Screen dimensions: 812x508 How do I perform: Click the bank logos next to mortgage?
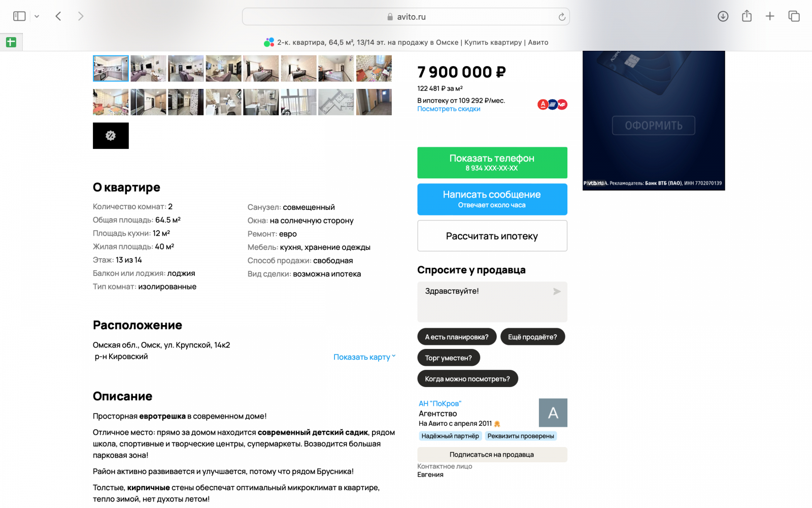pyautogui.click(x=552, y=105)
